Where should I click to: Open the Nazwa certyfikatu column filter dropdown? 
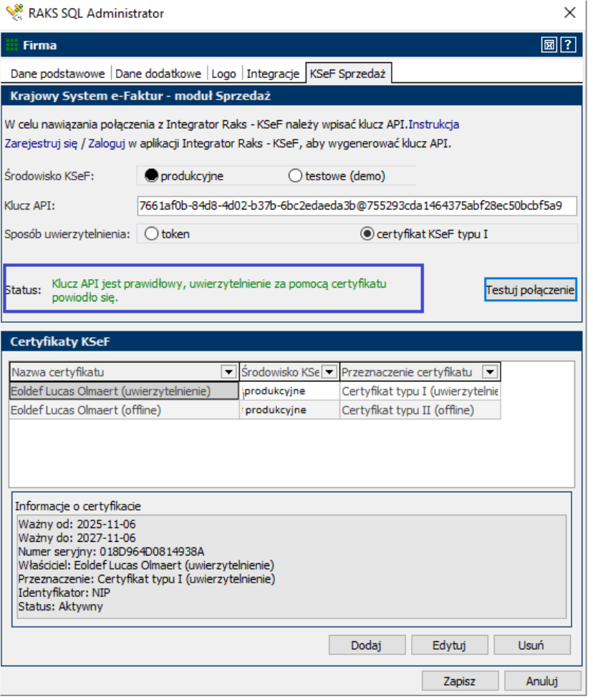click(x=228, y=372)
